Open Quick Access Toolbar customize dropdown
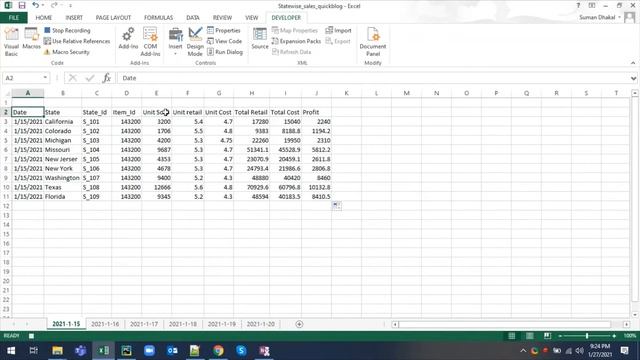 pos(70,6)
